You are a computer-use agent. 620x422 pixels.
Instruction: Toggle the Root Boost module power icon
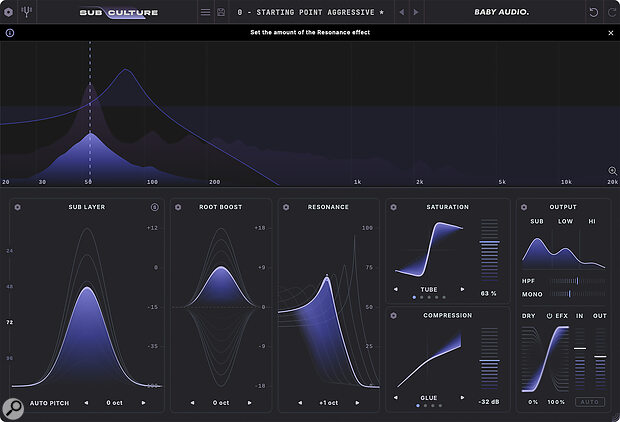coord(178,207)
